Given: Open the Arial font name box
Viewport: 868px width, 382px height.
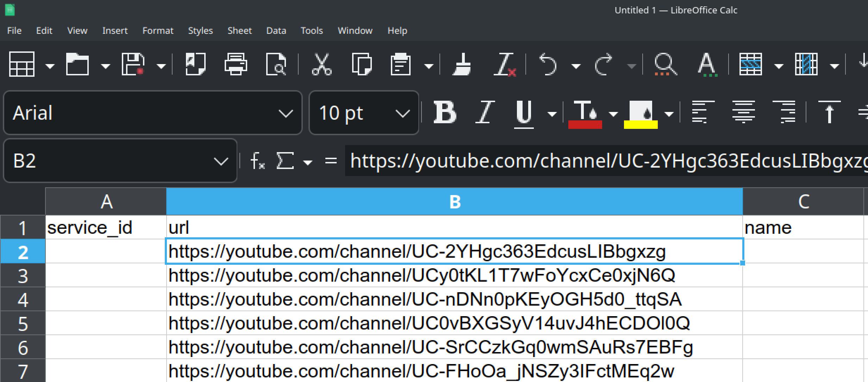Looking at the screenshot, I should point(152,113).
